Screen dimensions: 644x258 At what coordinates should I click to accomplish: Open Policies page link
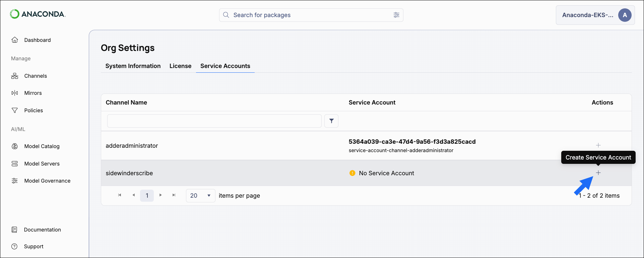[x=34, y=111]
